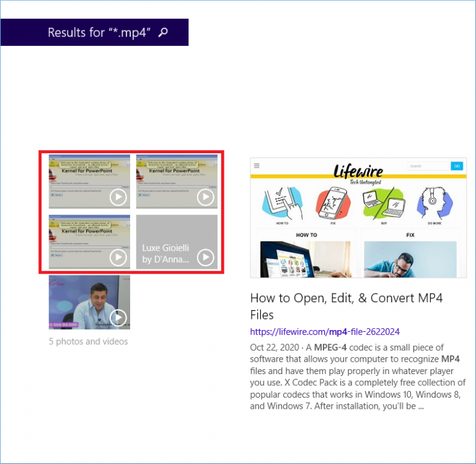Open the FIX card image of the man at a desk
The image size is (476, 464).
410,259
